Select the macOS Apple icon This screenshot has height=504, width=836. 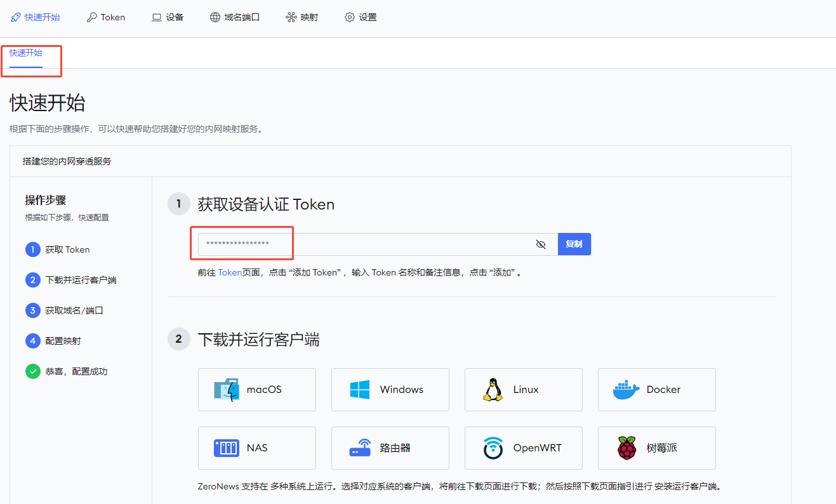[x=227, y=389]
